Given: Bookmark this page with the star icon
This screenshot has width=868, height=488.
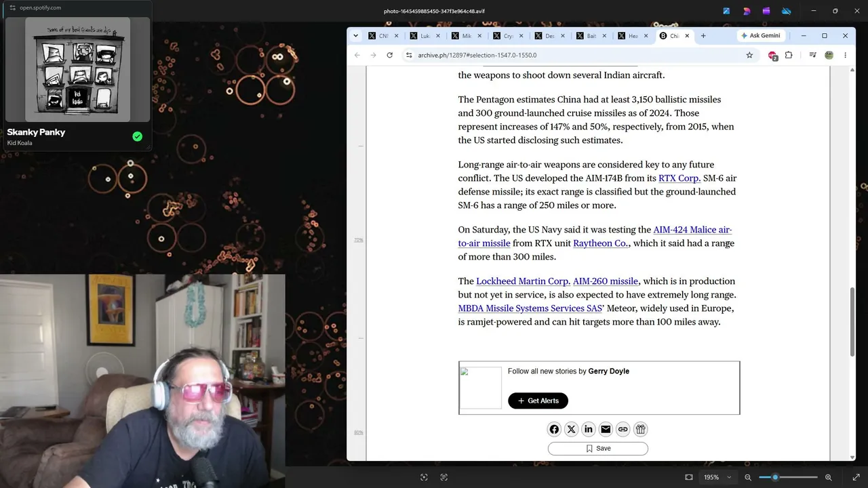Looking at the screenshot, I should tap(749, 55).
